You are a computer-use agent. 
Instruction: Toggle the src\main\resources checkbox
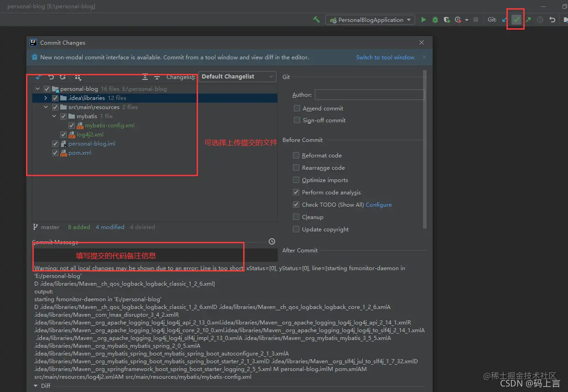55,107
